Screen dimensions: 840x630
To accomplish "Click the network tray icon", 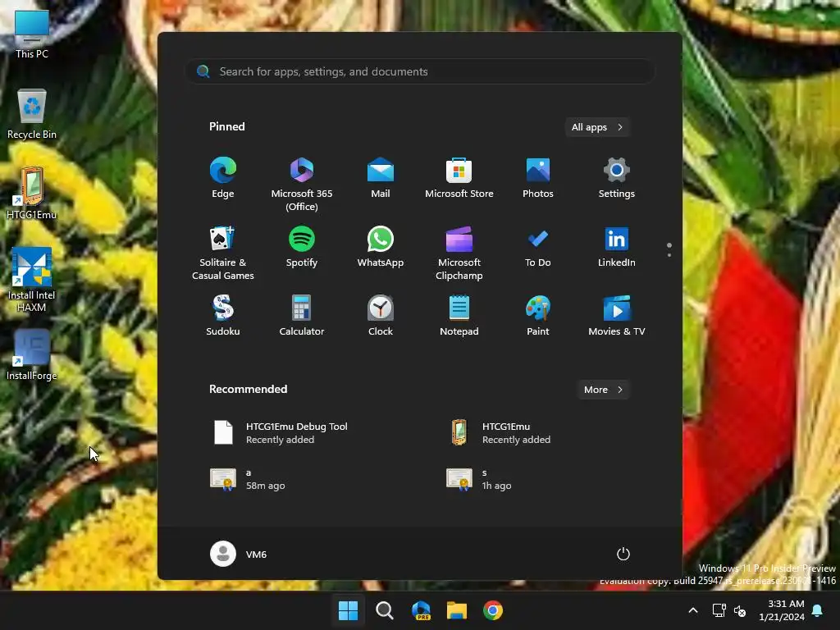I will click(x=719, y=610).
